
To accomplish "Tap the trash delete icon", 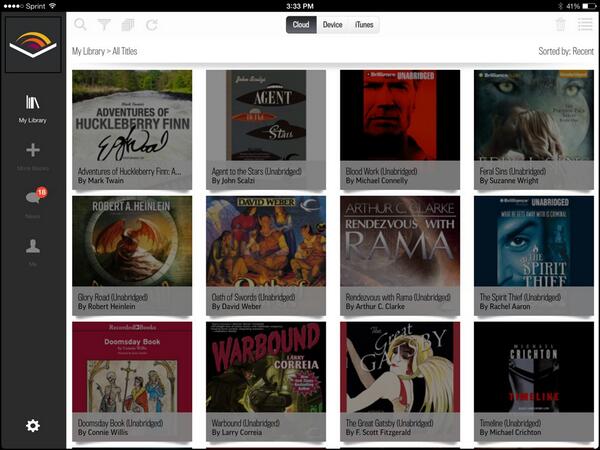I will 561,24.
